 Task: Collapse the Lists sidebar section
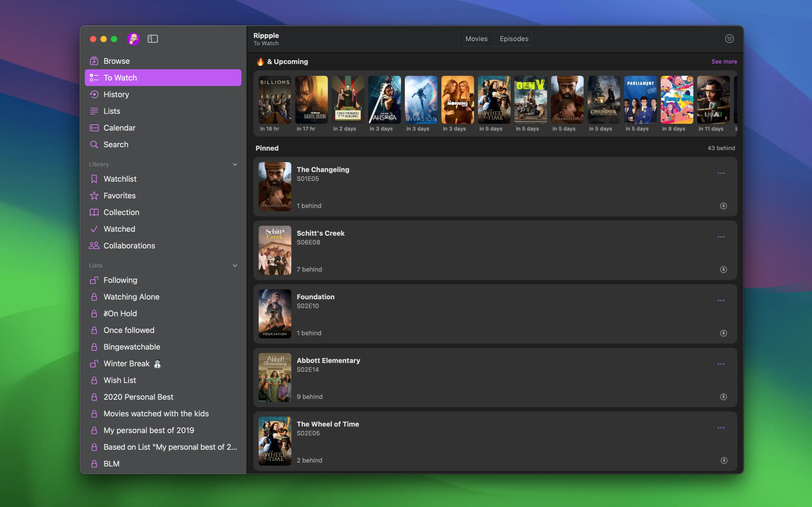click(235, 266)
